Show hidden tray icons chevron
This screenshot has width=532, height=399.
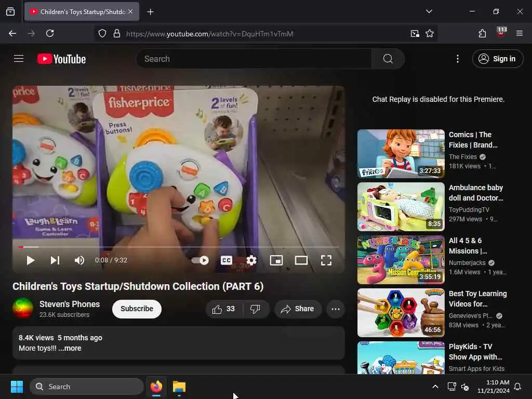pos(435,387)
